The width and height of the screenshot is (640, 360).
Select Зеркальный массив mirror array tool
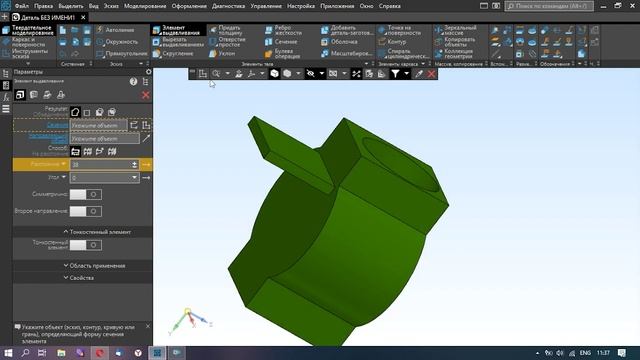(x=456, y=30)
